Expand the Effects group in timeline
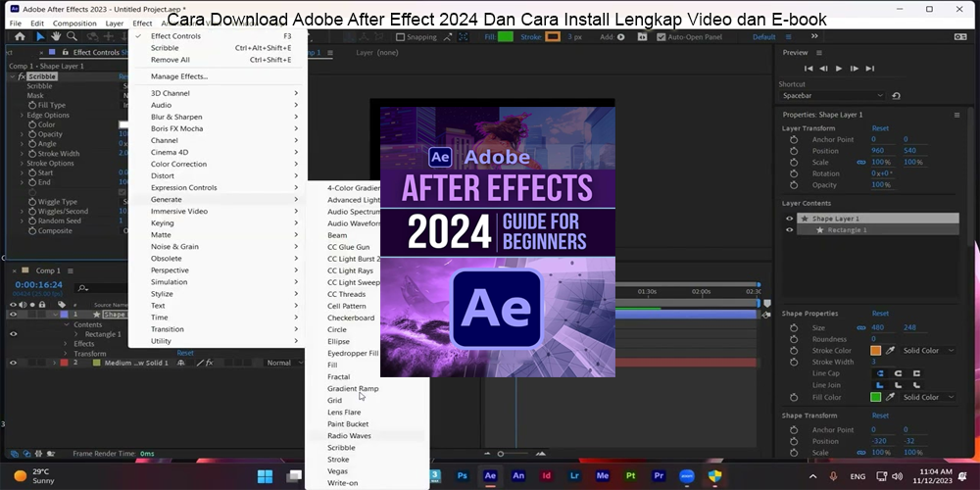The width and height of the screenshot is (980, 490). click(x=67, y=344)
